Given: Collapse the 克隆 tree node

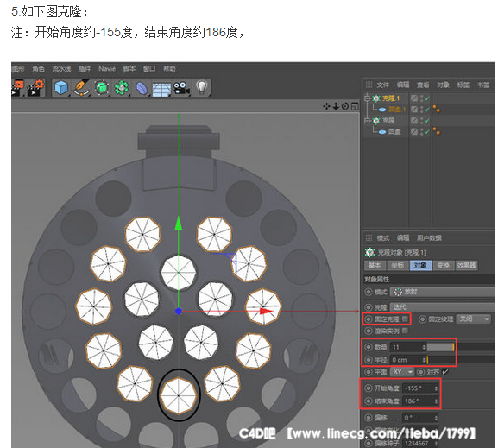Looking at the screenshot, I should [367, 121].
